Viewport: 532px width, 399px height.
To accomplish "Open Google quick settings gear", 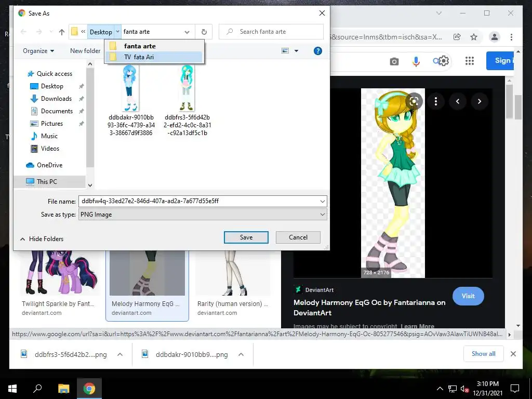I will pos(443,61).
